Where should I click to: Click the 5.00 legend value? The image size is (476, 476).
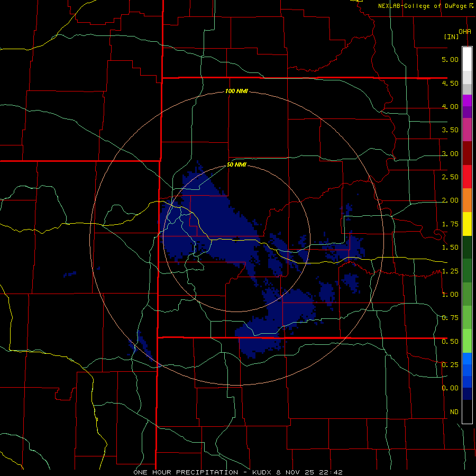(450, 59)
